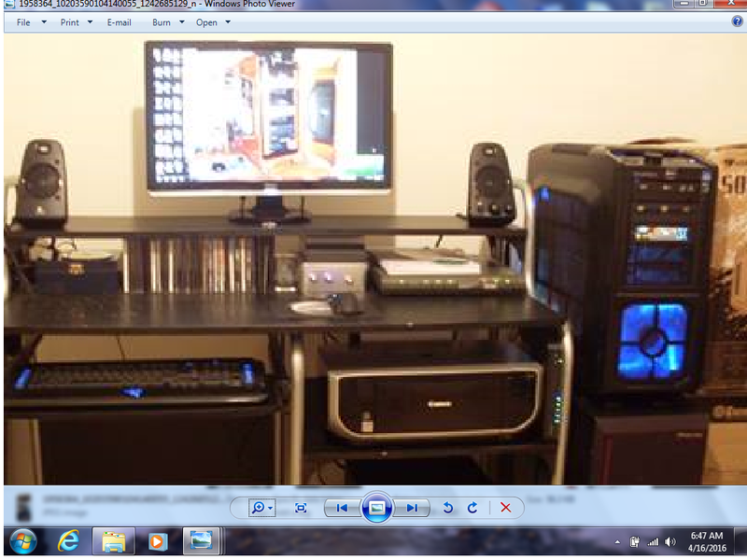Image resolution: width=747 pixels, height=560 pixels.
Task: Click the Windows Start button
Action: coord(22,541)
